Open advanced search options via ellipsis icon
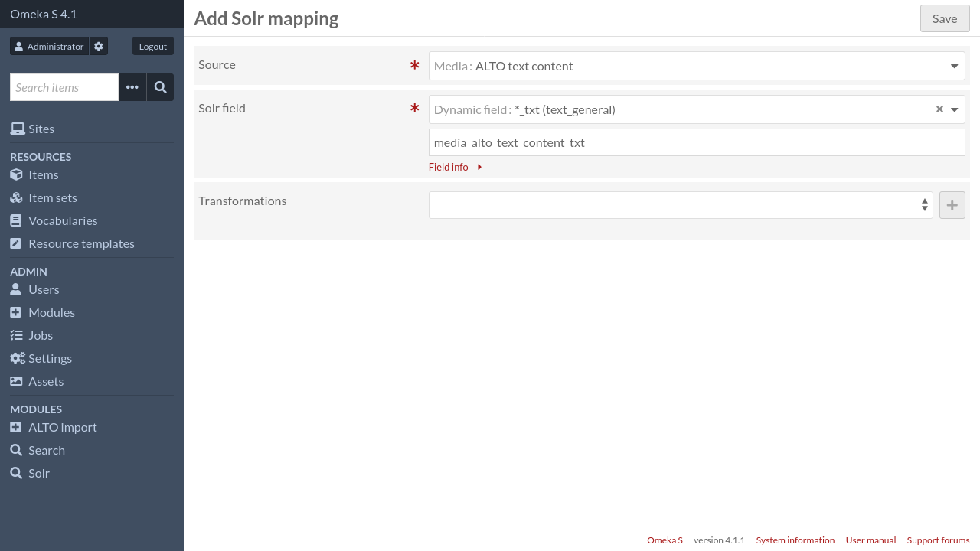 click(x=132, y=87)
